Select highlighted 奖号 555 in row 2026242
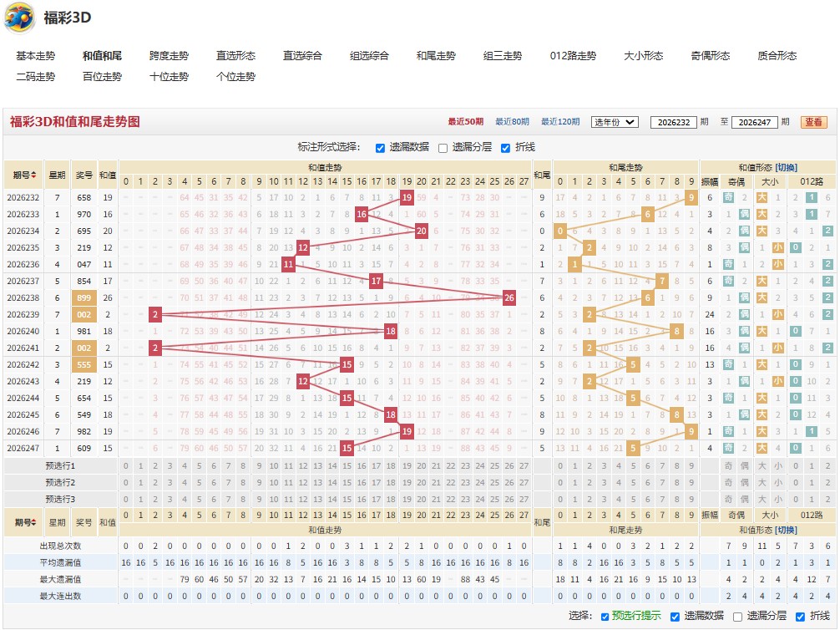840x630 pixels. tap(84, 364)
